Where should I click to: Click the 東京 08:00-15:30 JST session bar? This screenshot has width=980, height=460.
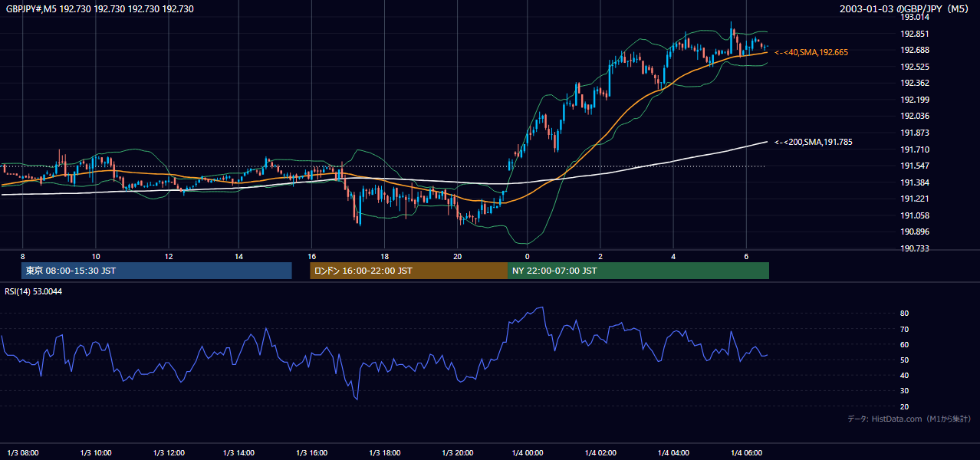[x=156, y=271]
